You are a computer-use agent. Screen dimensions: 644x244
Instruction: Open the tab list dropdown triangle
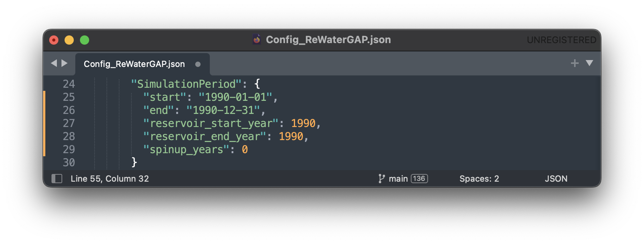click(x=589, y=63)
